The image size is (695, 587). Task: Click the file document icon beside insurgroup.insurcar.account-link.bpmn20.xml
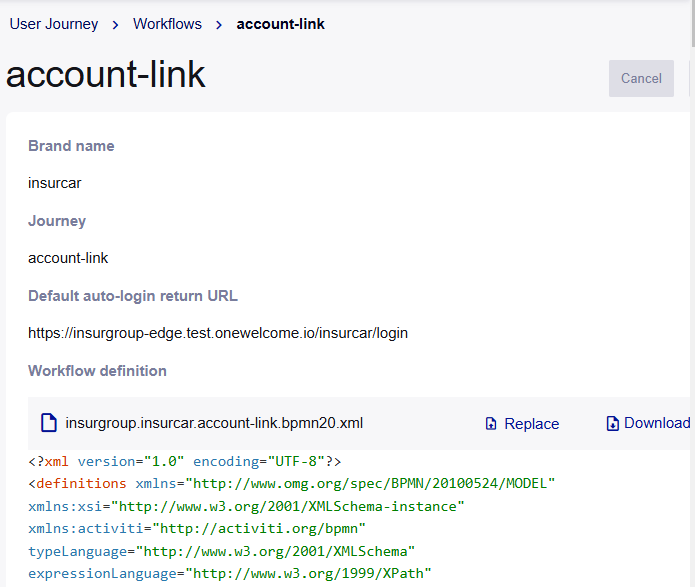click(x=49, y=423)
